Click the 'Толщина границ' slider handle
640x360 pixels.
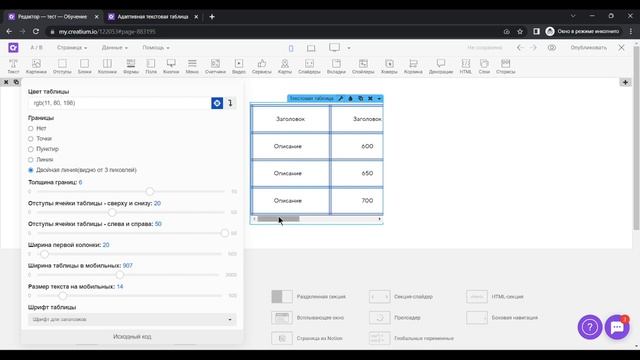click(150, 191)
